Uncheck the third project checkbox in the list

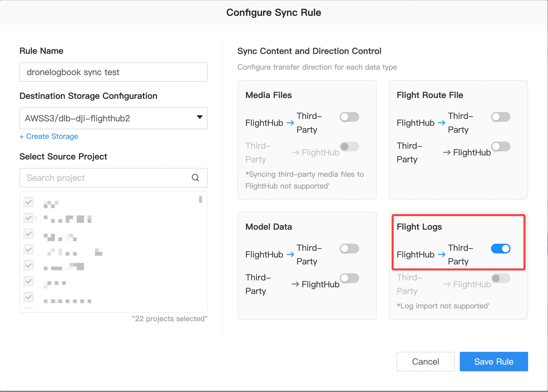coord(29,234)
